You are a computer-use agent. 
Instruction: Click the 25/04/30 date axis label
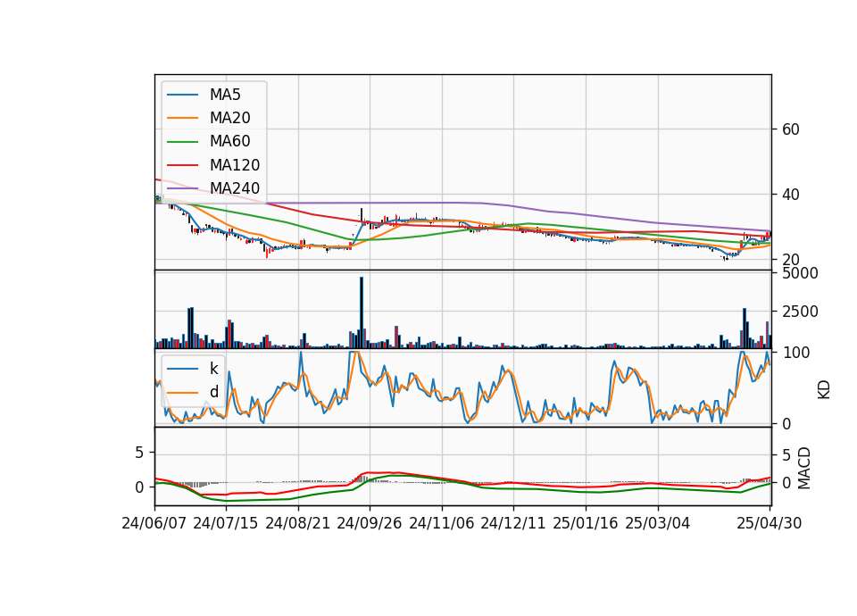(x=770, y=523)
